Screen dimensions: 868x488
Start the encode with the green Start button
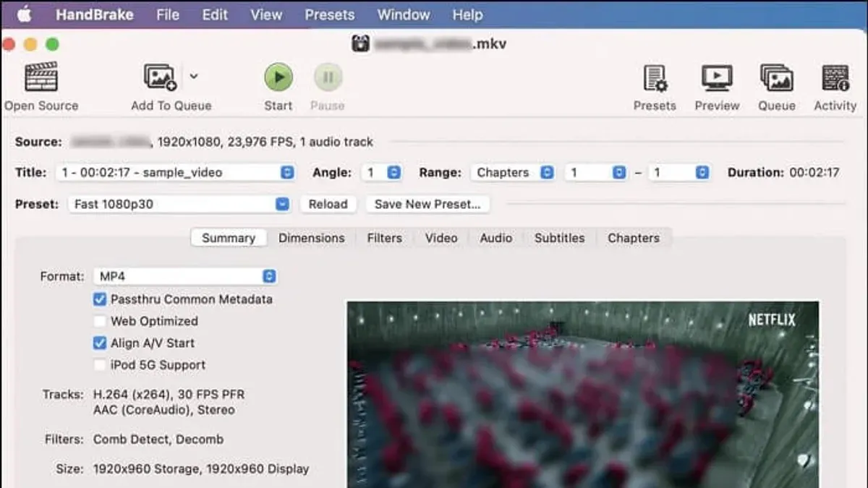click(x=278, y=77)
